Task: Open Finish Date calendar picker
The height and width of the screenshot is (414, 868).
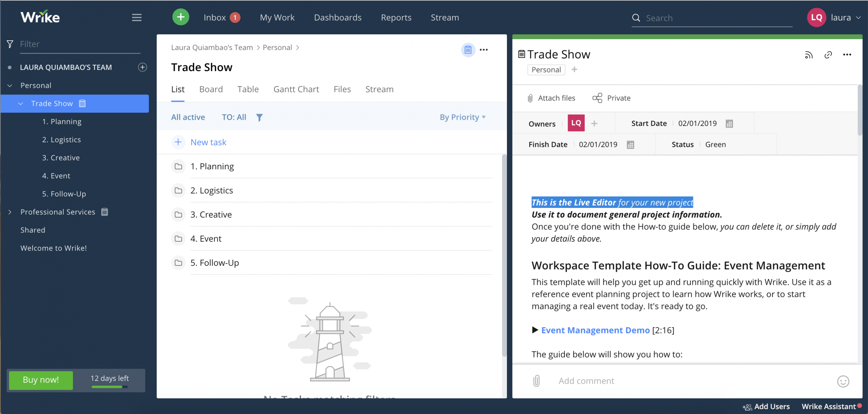Action: [x=631, y=145]
